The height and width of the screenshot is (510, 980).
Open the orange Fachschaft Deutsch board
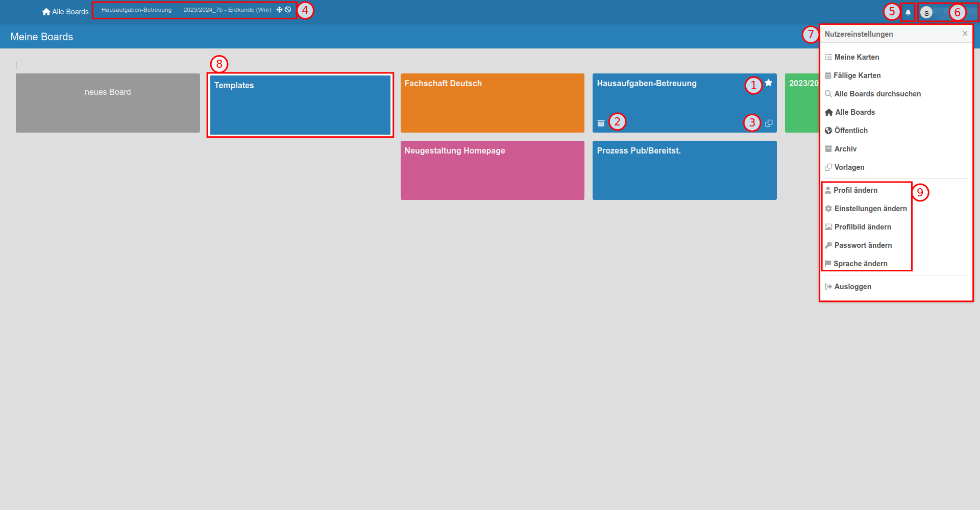492,103
